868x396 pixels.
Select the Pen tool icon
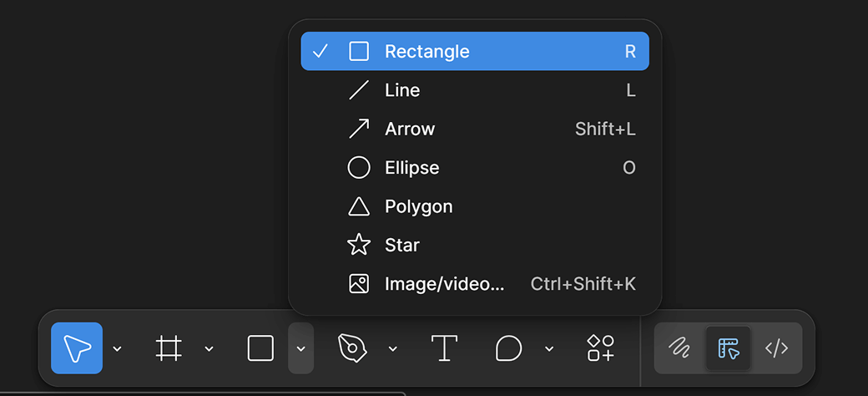[352, 348]
